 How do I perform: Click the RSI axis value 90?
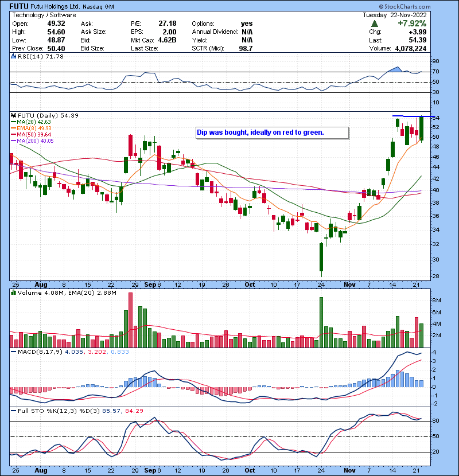(435, 61)
